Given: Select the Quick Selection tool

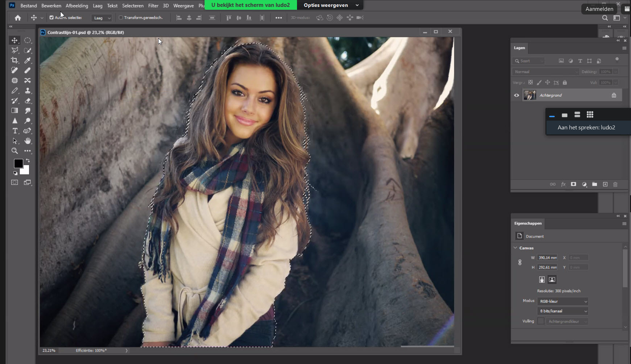Looking at the screenshot, I should coord(28,50).
